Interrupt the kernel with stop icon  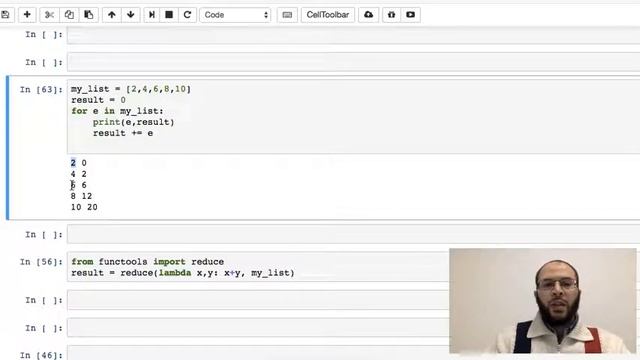click(x=169, y=15)
